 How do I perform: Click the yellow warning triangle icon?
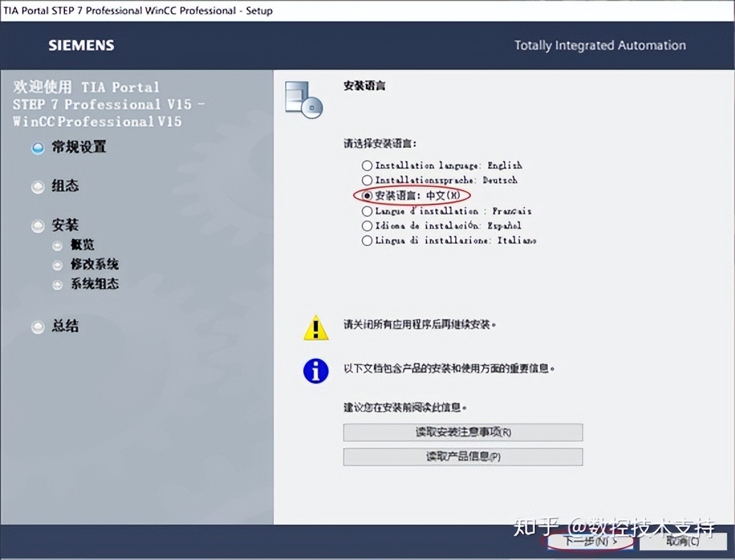point(315,327)
